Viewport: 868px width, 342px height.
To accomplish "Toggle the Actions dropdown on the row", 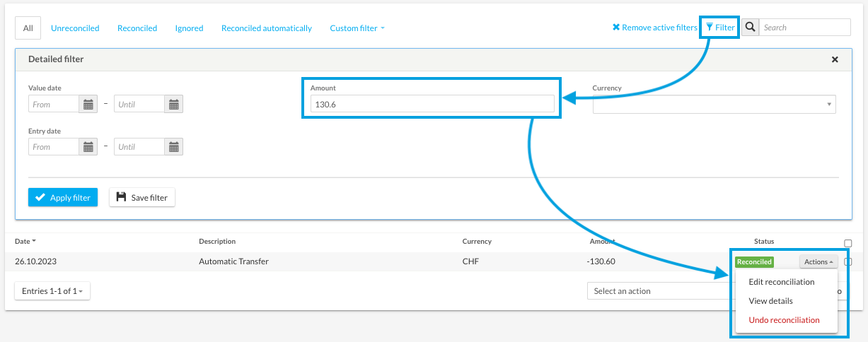I will 819,261.
